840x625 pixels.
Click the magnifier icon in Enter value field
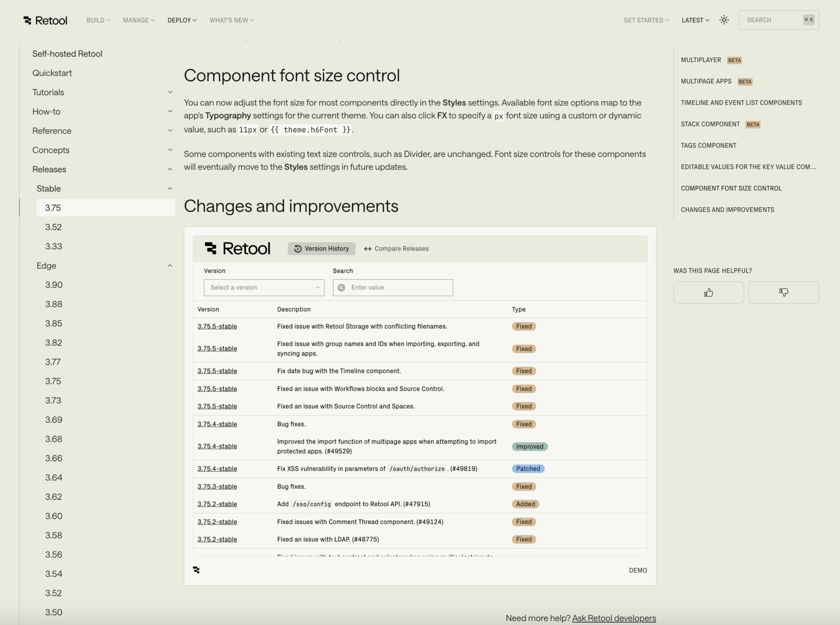pyautogui.click(x=342, y=288)
